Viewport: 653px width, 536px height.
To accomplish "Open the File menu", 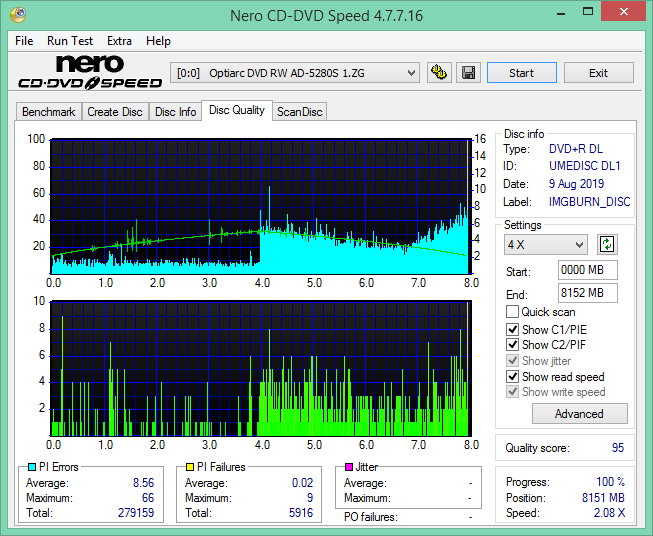I will coord(24,41).
